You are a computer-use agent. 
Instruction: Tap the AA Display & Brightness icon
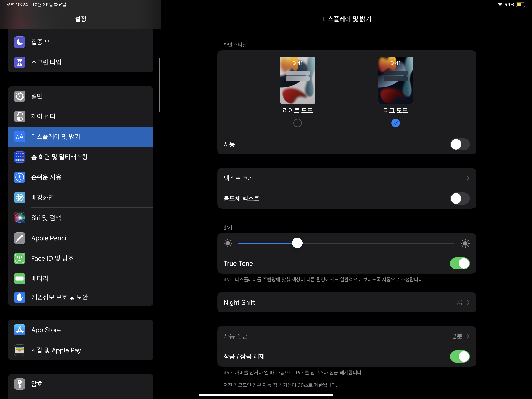coord(19,137)
